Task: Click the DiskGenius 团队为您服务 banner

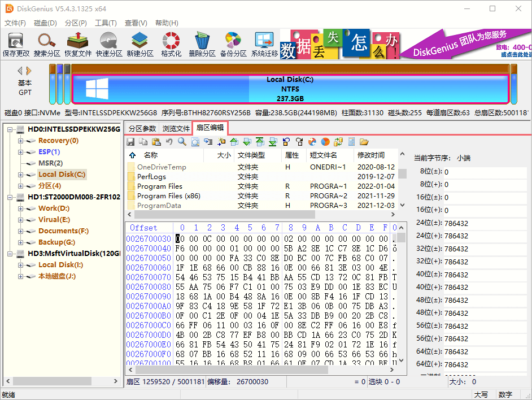Action: coord(465,44)
